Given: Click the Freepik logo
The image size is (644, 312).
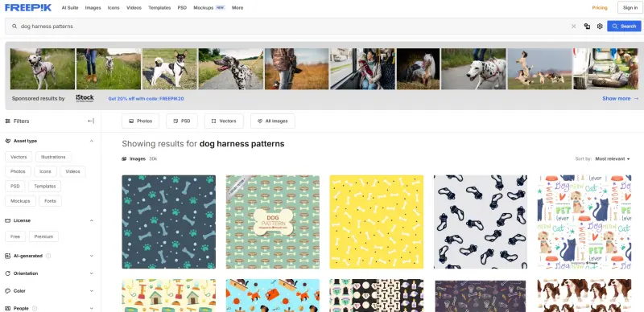Looking at the screenshot, I should click(28, 7).
